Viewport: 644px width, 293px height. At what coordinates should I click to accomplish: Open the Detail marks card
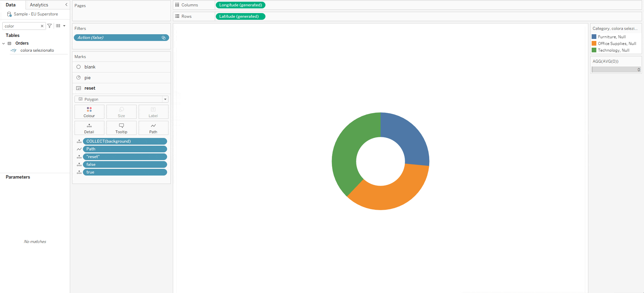(89, 128)
